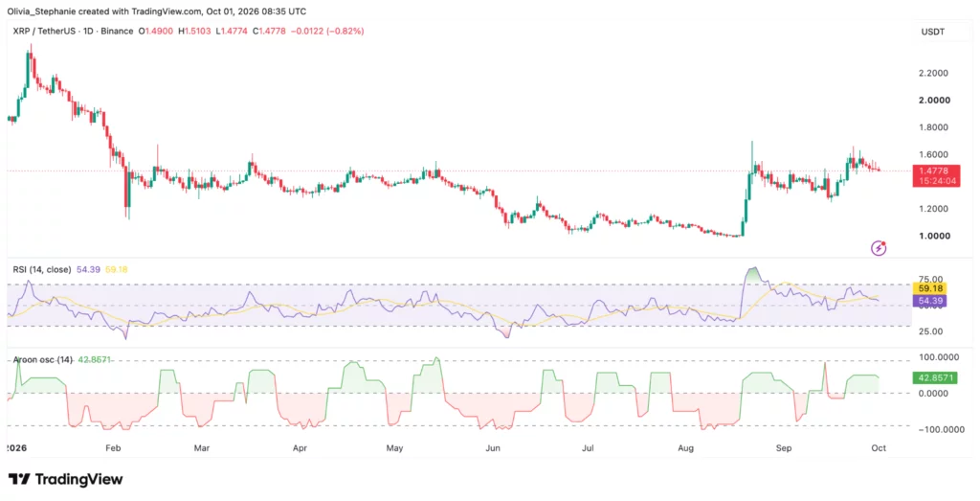Click the yellow 59.18 RSI axis label
The width and height of the screenshot is (980, 501).
[x=928, y=289]
